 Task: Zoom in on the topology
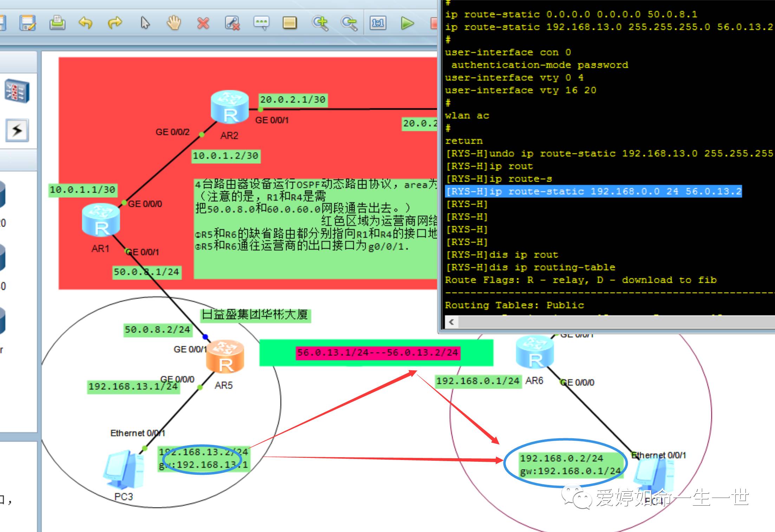tap(320, 23)
